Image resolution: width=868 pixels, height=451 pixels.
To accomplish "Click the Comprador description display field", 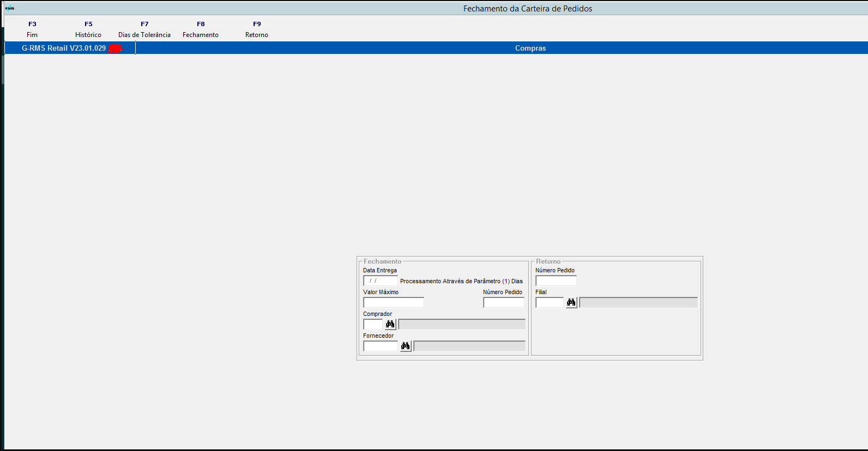I will [462, 324].
